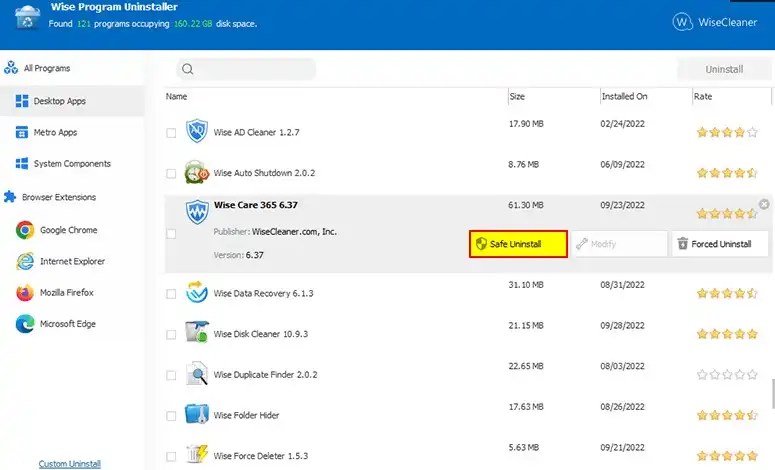Close the expanded Wise Care 365 row
Viewport: 775px width, 470px height.
coord(764,204)
